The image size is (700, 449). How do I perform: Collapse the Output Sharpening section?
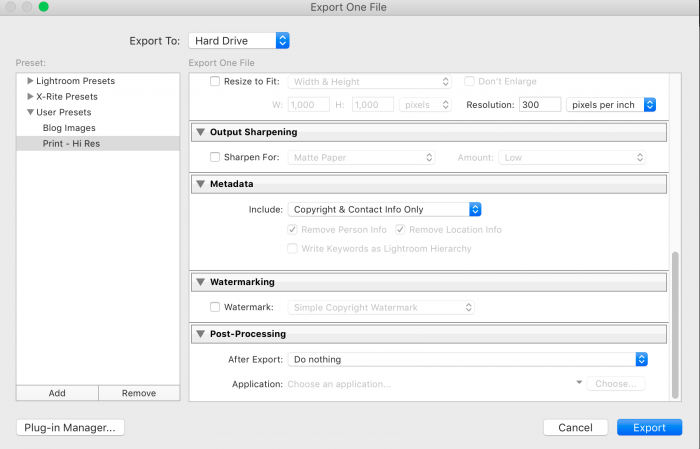(201, 132)
